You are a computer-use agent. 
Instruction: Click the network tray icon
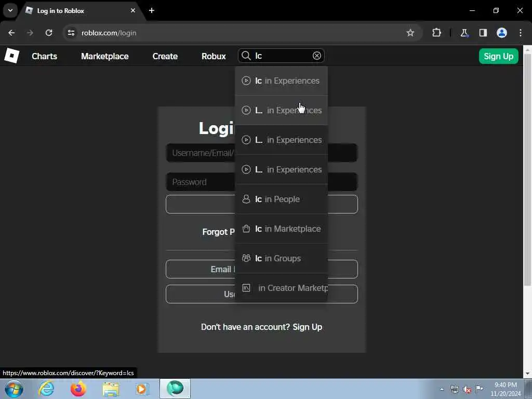455,389
